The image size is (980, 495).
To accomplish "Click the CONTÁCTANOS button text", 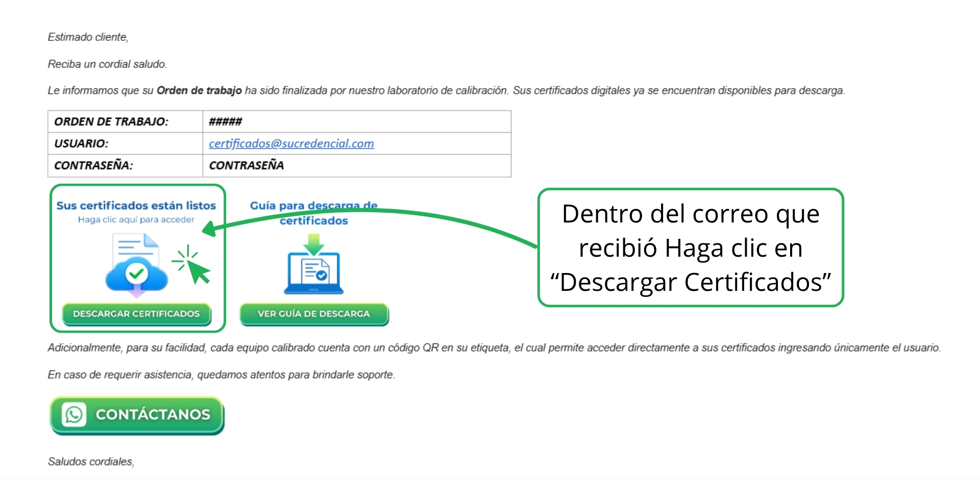I will [x=153, y=414].
